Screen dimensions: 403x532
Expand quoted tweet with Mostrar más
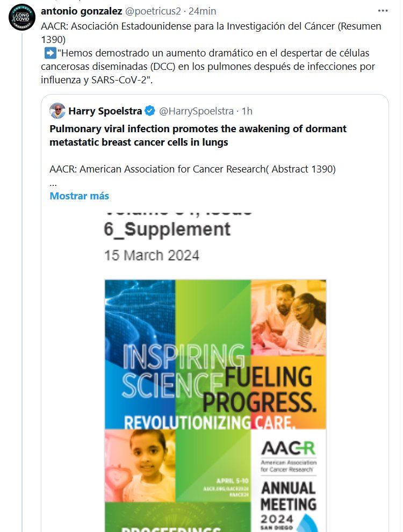(79, 196)
